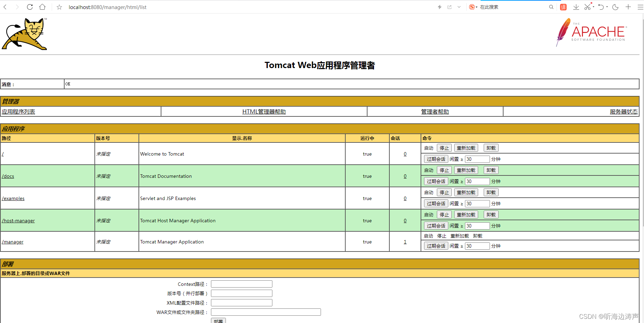Go back with the browser back arrow
Image resolution: width=644 pixels, height=323 pixels.
coord(5,7)
